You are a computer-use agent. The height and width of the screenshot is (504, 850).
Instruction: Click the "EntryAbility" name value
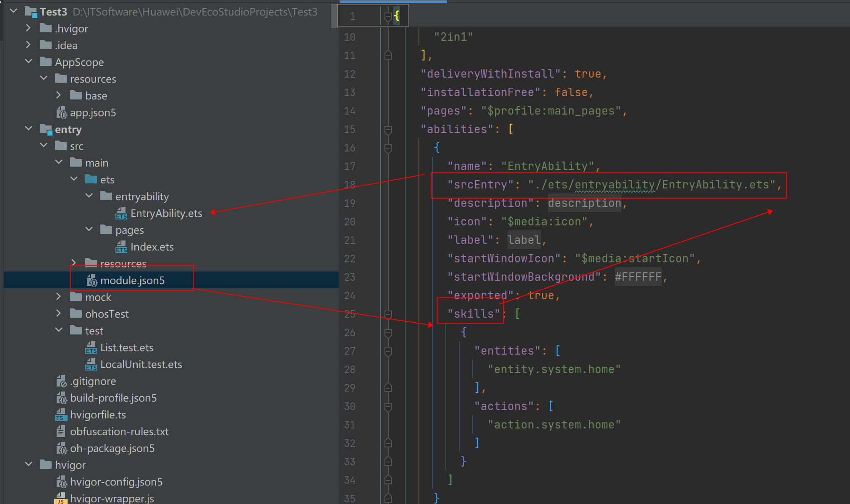click(x=548, y=166)
